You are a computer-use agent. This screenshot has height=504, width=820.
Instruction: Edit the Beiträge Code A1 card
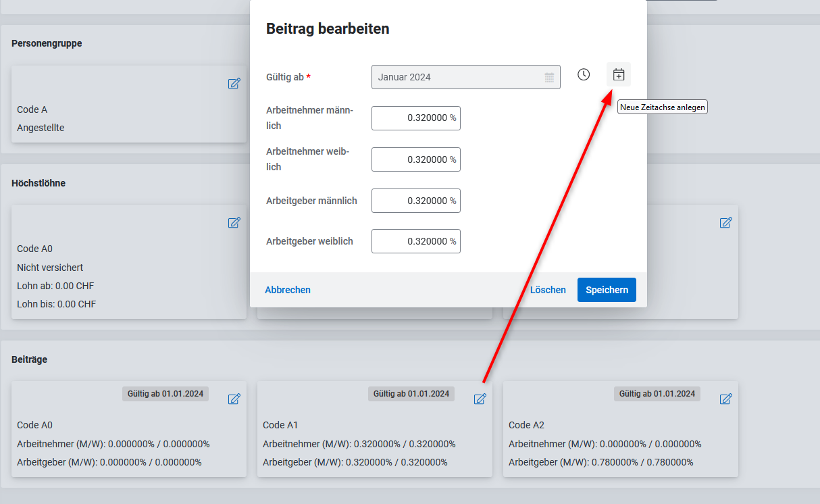pos(480,399)
